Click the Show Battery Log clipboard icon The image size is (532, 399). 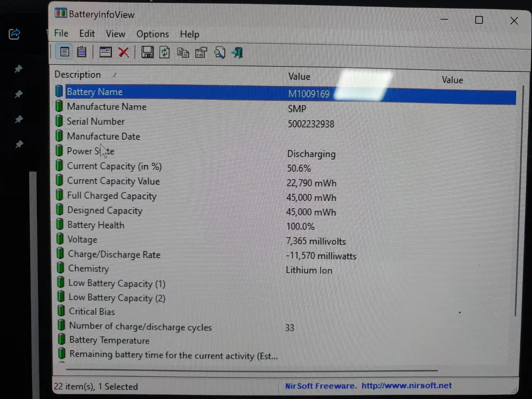82,52
